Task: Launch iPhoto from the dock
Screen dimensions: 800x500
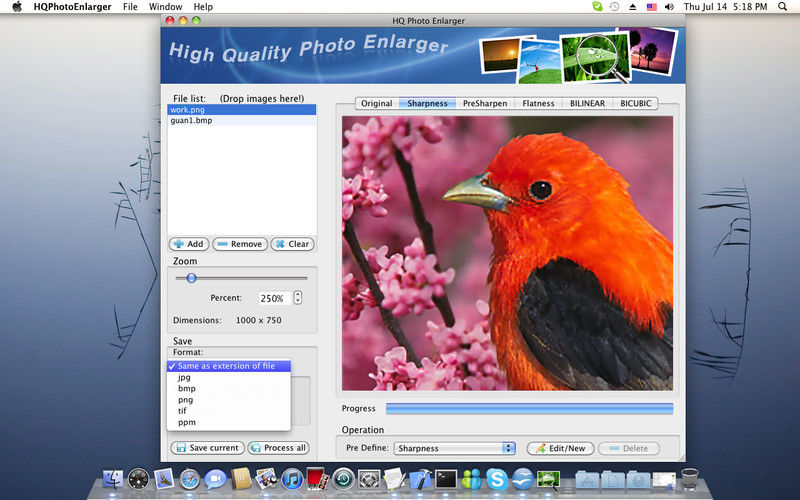Action: [266, 479]
